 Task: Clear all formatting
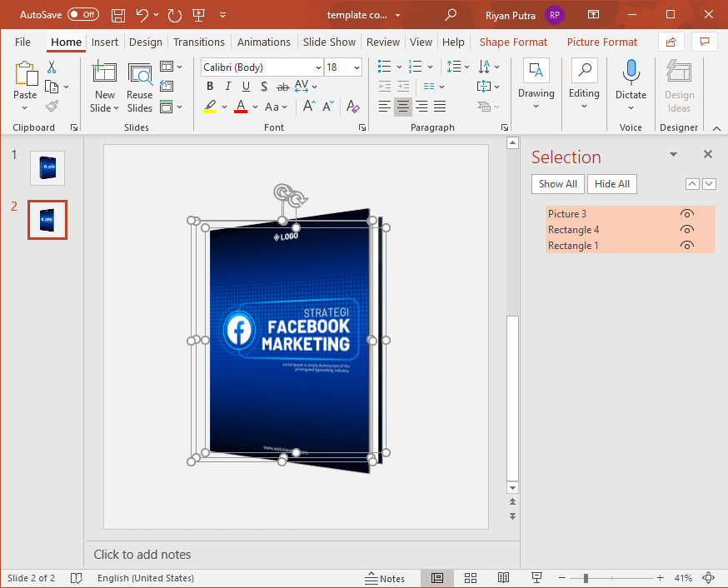[352, 107]
